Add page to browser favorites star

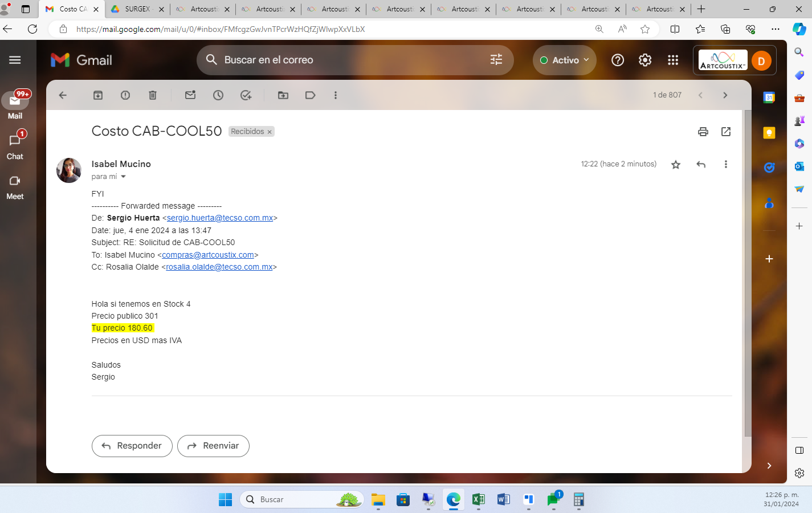pyautogui.click(x=645, y=29)
